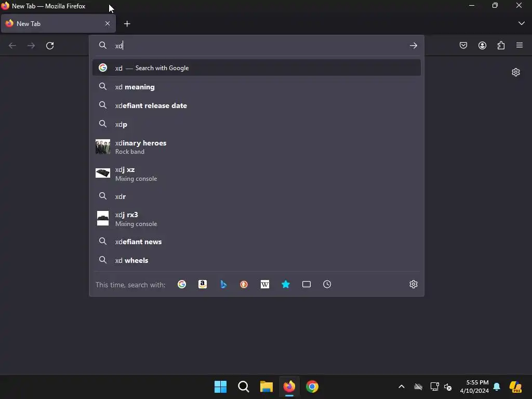Image resolution: width=532 pixels, height=399 pixels.
Task: Select 'xdefiant news' suggestion
Action: coord(257,242)
